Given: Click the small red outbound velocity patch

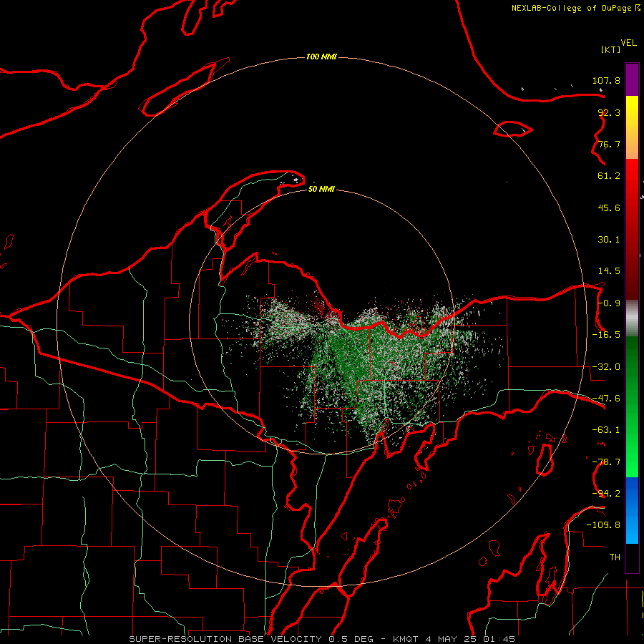Looking at the screenshot, I should tap(321, 306).
